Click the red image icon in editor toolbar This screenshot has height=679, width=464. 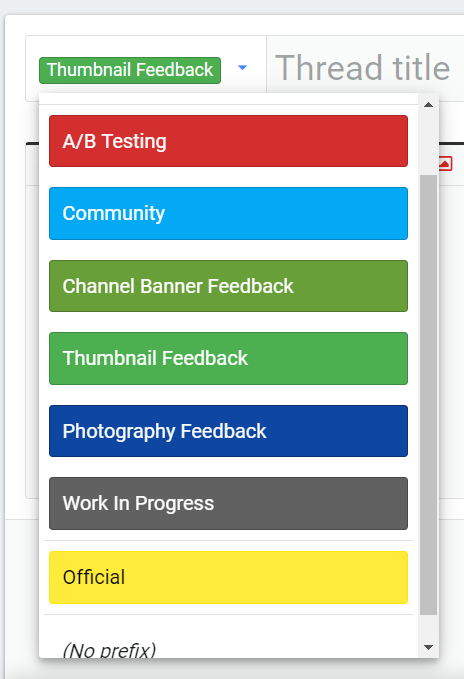pos(445,164)
